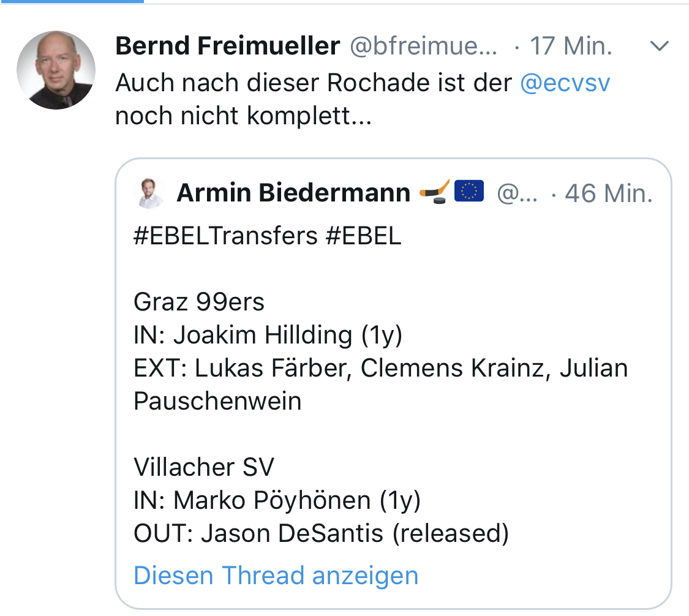Click the EU flag emoji icon
This screenshot has width=689, height=616.
coord(469,191)
